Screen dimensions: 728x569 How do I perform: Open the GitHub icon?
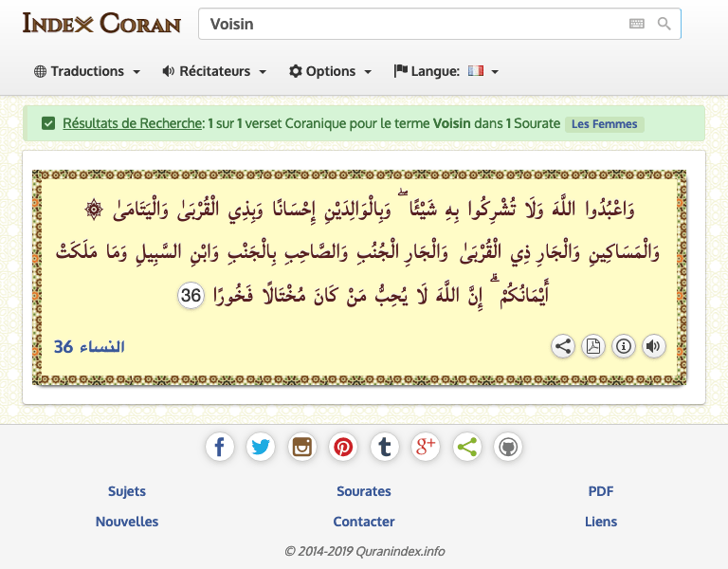pos(508,447)
